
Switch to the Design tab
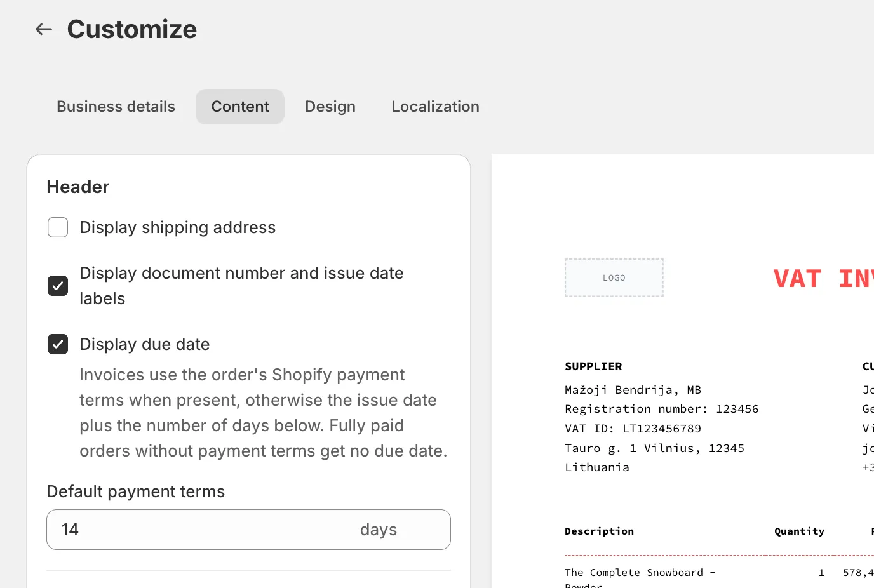pyautogui.click(x=330, y=107)
